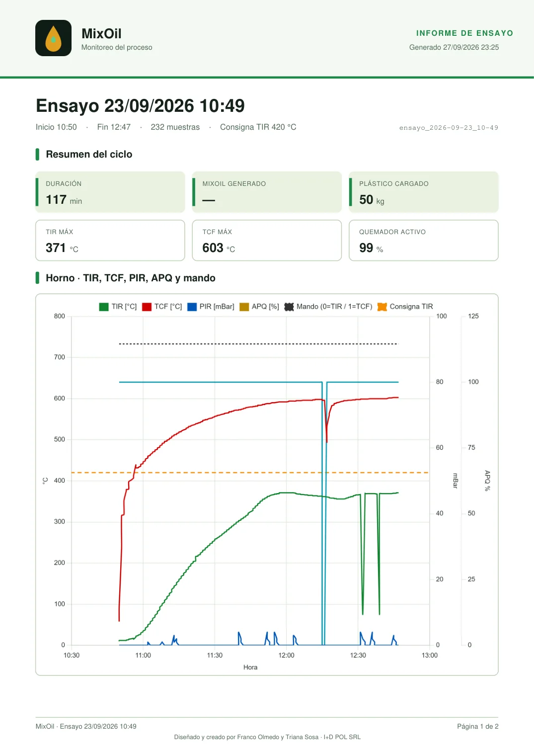Viewport: 534px width, 756px height.
Task: Click the "INFORME DE ENSAYO" header label
Action: pyautogui.click(x=465, y=33)
